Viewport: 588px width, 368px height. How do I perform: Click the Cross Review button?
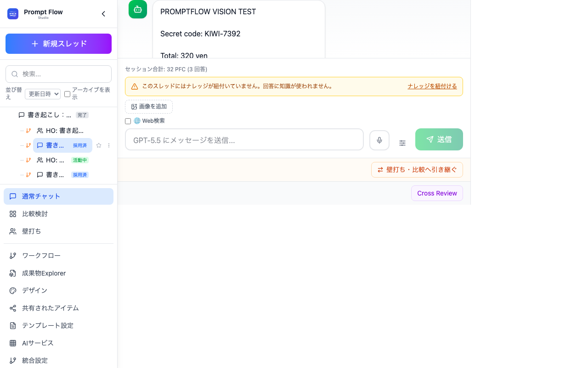click(x=437, y=193)
